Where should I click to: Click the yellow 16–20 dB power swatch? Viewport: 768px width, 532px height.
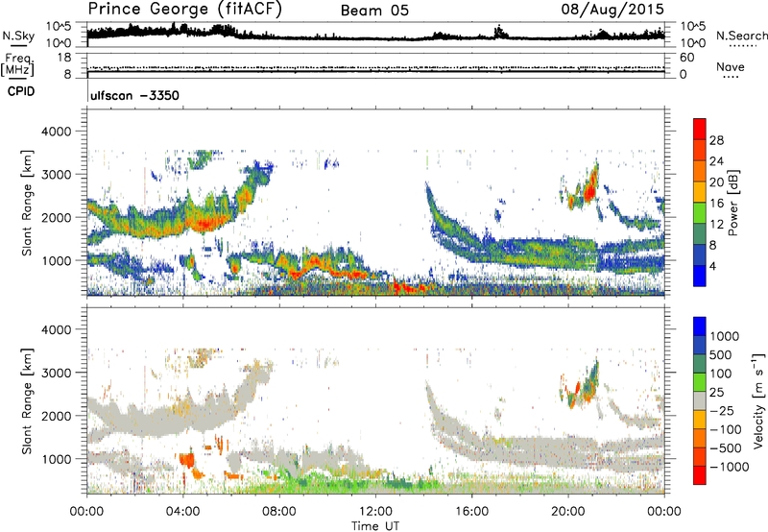point(700,192)
